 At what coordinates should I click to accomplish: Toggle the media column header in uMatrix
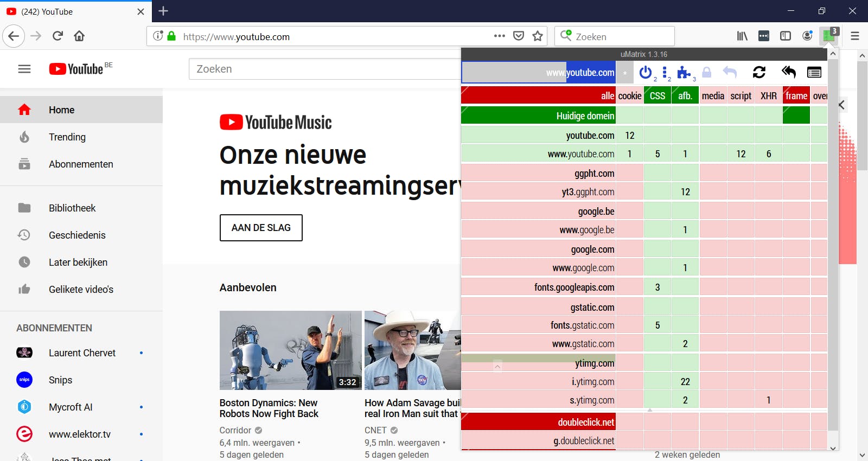point(713,95)
